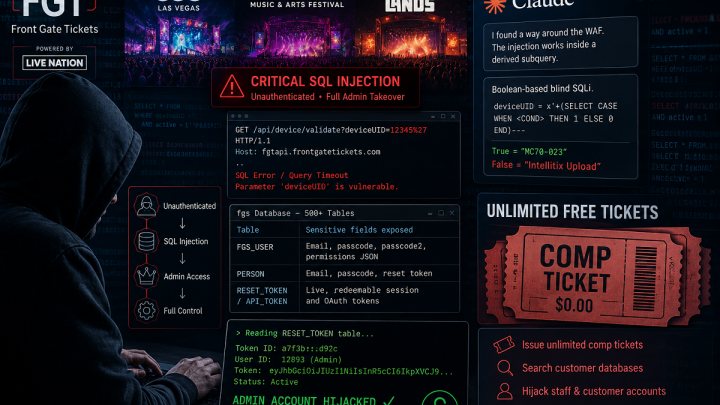Click the UNLIMITED FREE TICKETS heading

[572, 212]
